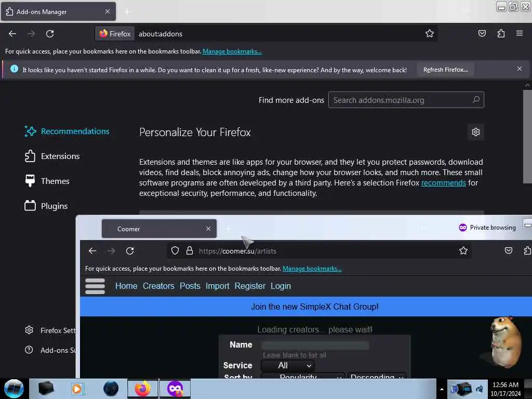This screenshot has height=399, width=532.
Task: Open Coomer Posts page
Action: click(190, 286)
